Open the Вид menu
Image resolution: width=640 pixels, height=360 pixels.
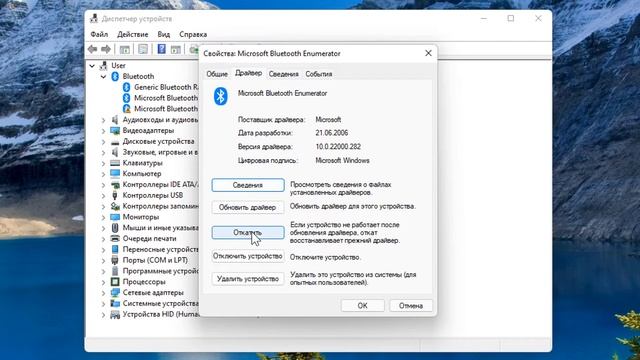point(164,34)
